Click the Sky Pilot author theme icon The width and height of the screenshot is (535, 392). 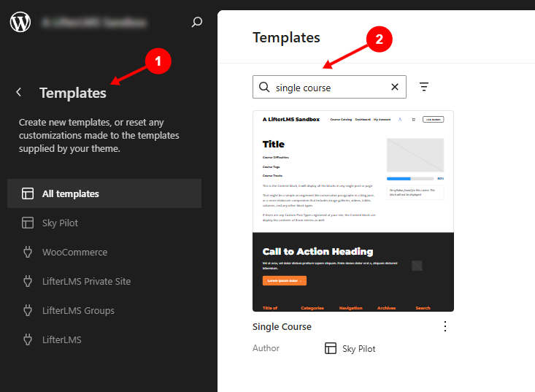click(x=331, y=348)
